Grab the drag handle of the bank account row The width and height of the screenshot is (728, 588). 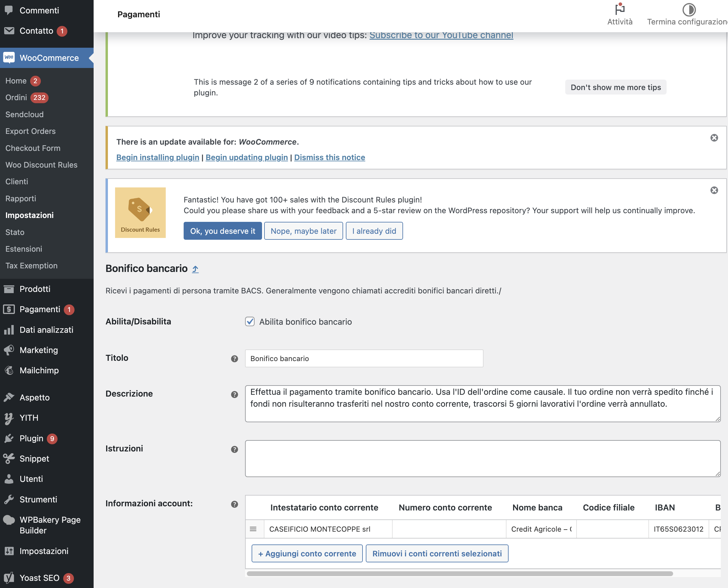pyautogui.click(x=253, y=529)
